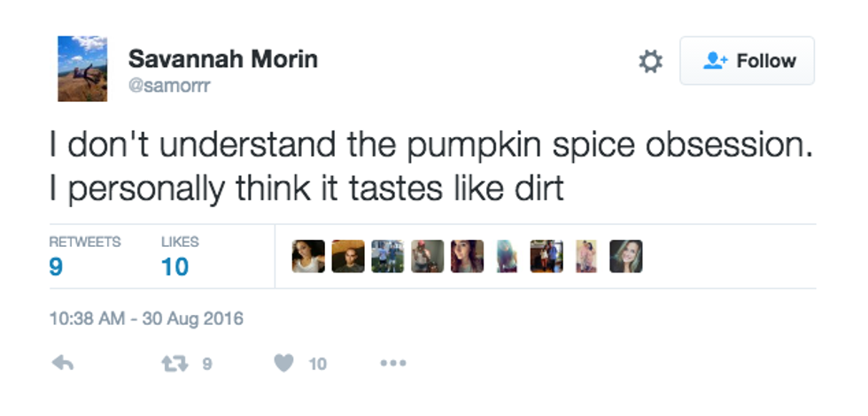Select the third avatar showing two people outdoors

pyautogui.click(x=388, y=257)
